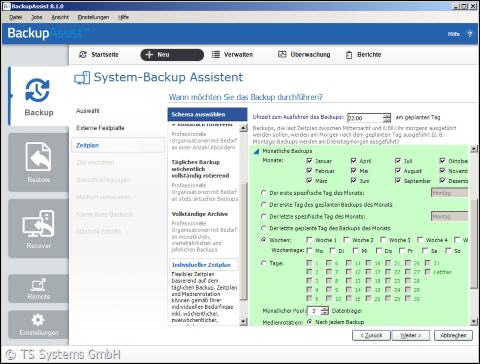Check the Woche 2 checkbox
Image resolution: width=480 pixels, height=364 pixels.
tap(346, 240)
